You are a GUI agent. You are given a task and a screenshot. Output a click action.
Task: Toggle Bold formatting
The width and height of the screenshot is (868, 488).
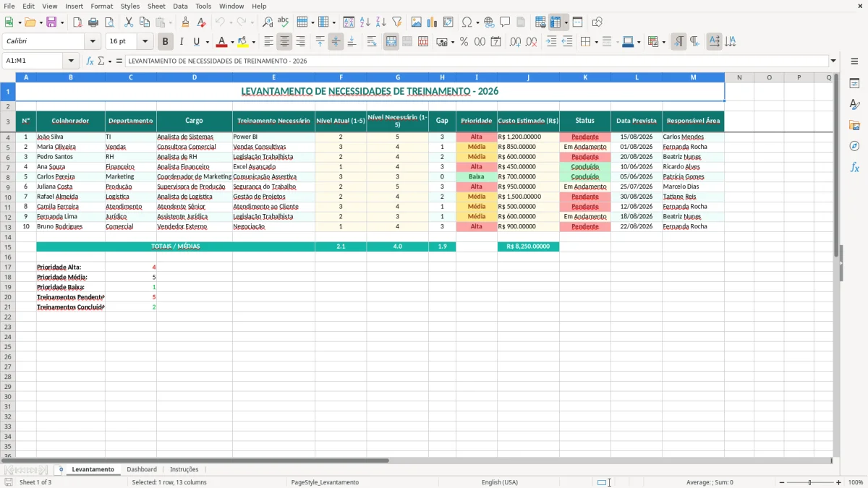pyautogui.click(x=166, y=42)
